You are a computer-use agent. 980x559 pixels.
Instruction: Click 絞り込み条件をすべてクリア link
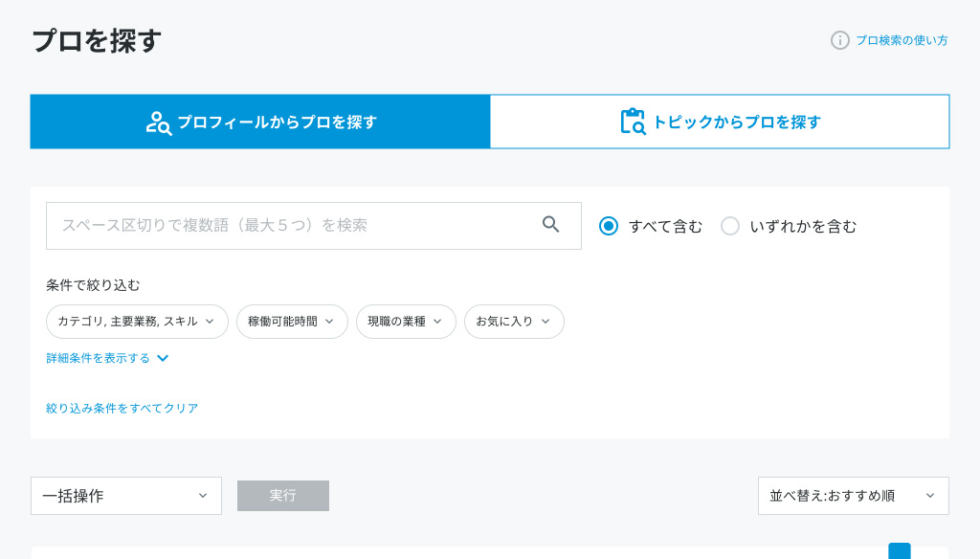[122, 408]
